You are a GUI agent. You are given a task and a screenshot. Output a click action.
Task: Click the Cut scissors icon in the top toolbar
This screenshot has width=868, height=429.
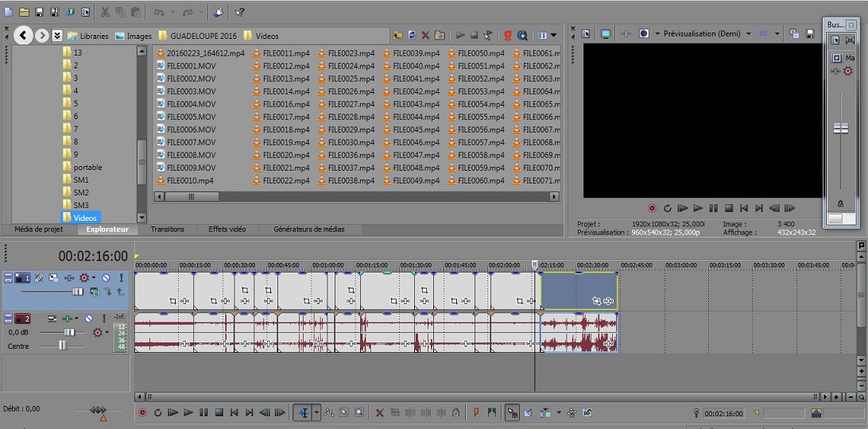105,12
